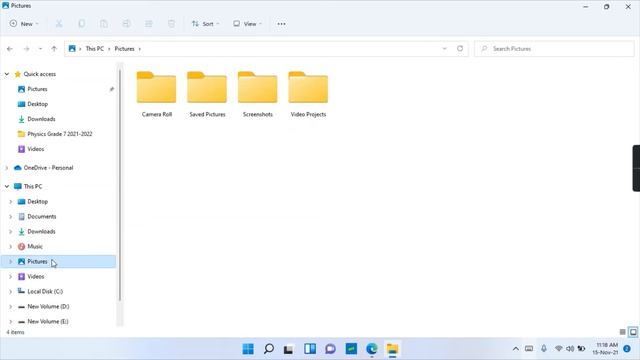Screen dimensions: 640x360
Task: Open taskbar Search
Action: tap(269, 349)
